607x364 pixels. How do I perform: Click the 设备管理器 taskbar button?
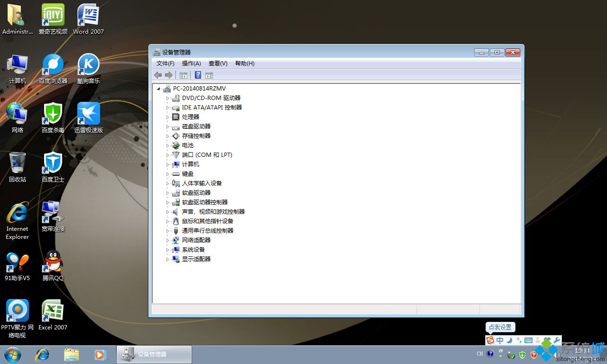pyautogui.click(x=154, y=354)
